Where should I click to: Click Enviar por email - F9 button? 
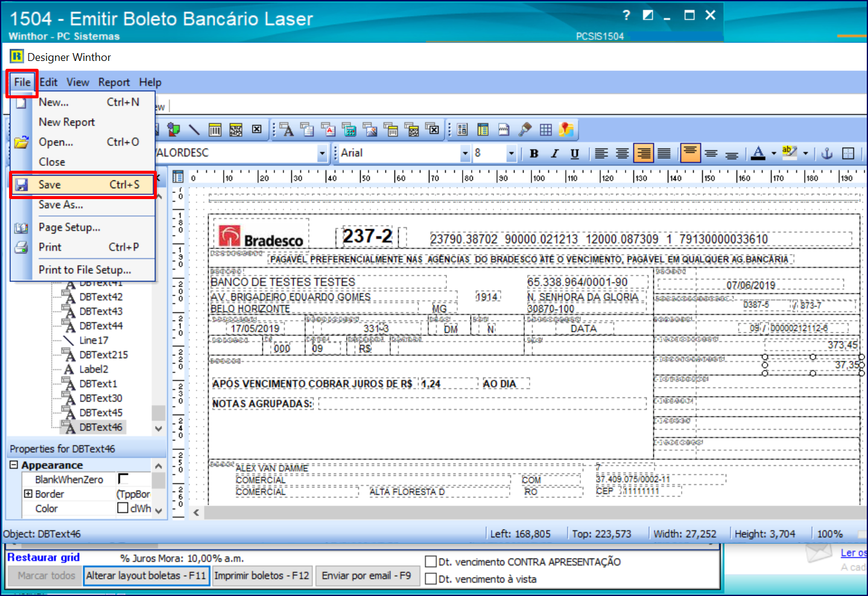point(366,576)
